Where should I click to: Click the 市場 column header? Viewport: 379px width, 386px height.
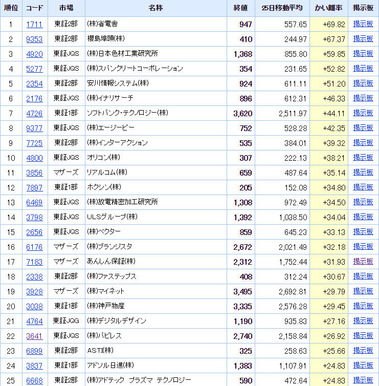[x=66, y=8]
